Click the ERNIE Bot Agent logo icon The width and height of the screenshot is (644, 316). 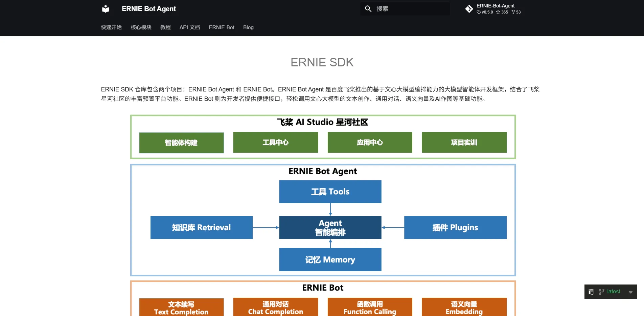click(x=106, y=9)
